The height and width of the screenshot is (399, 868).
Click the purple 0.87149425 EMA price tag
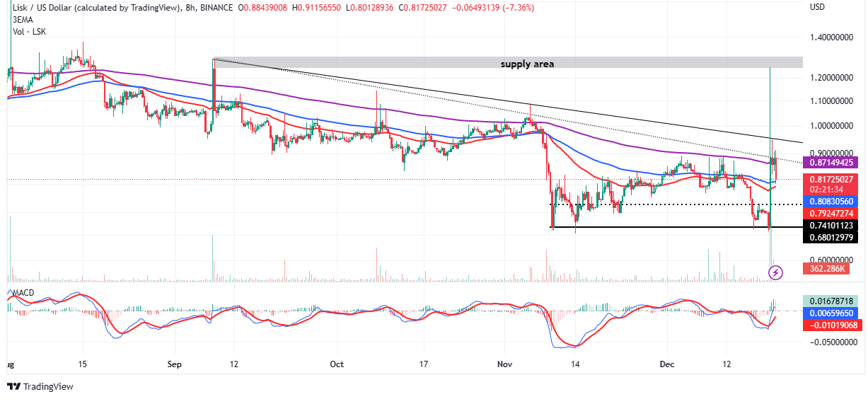pos(832,163)
